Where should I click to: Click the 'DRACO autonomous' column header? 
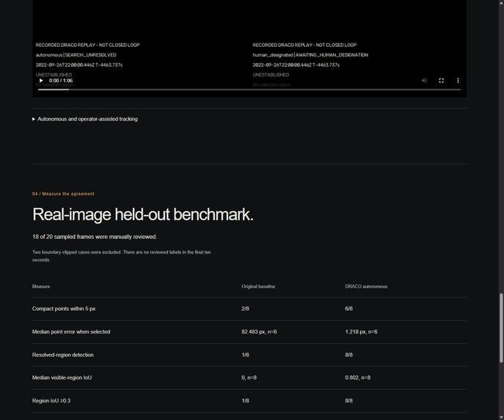366,287
